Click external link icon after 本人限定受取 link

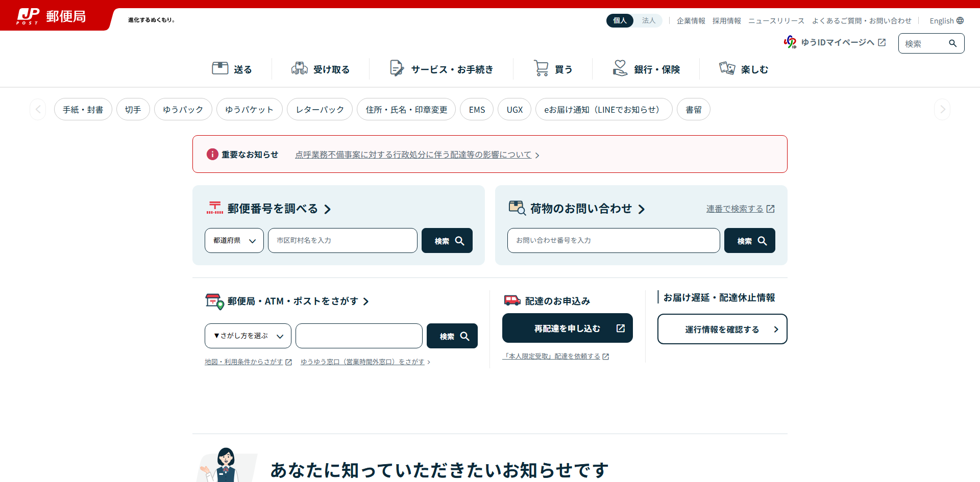(606, 357)
